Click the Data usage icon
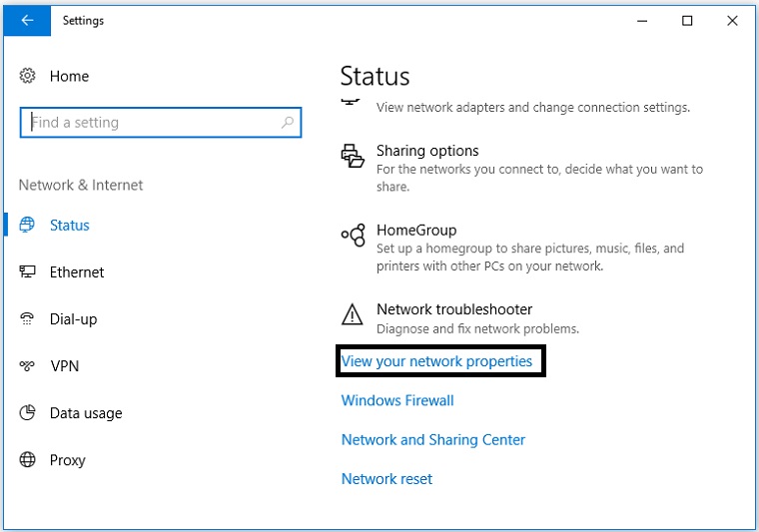759x532 pixels. [x=28, y=413]
